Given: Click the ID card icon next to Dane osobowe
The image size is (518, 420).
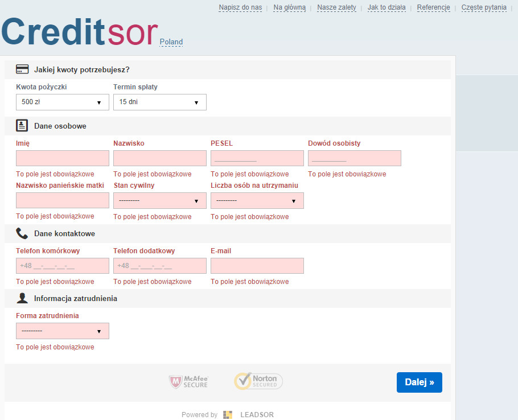Looking at the screenshot, I should click(x=22, y=126).
